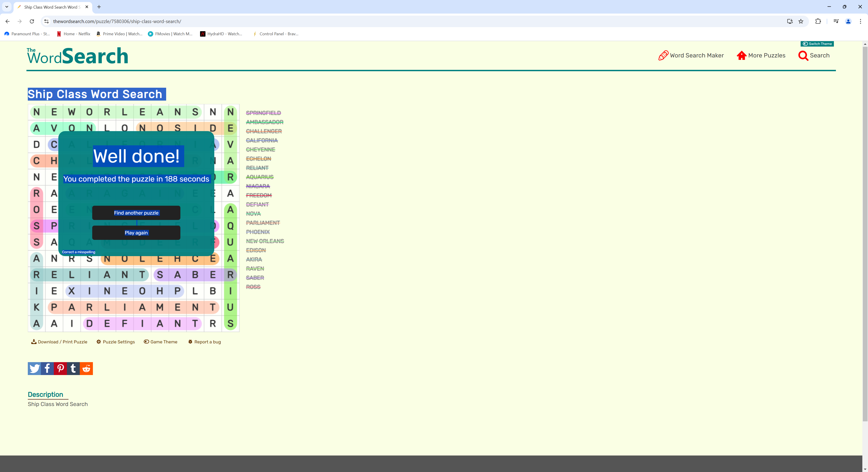Click the ECHELON word in list
Viewport: 868px width, 472px height.
[258, 159]
